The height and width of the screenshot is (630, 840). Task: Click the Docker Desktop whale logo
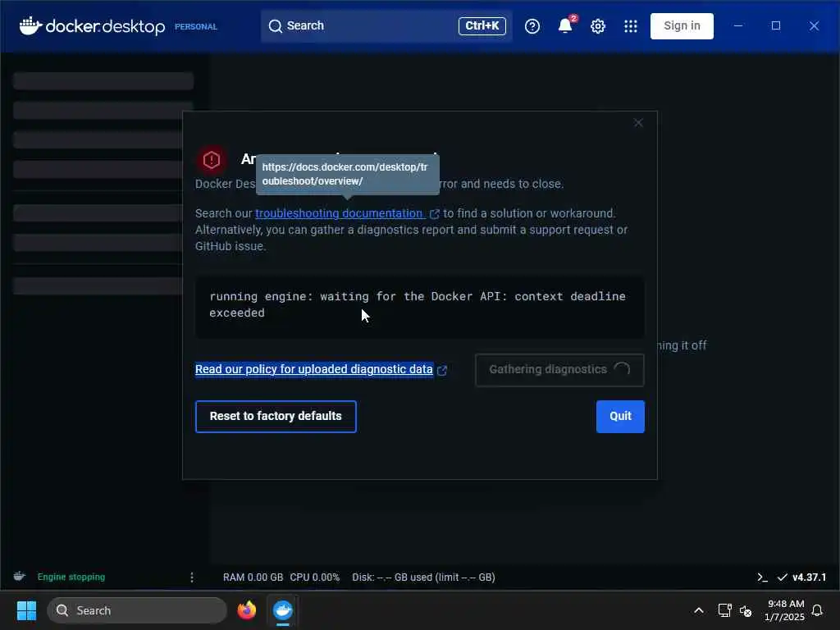pos(30,25)
